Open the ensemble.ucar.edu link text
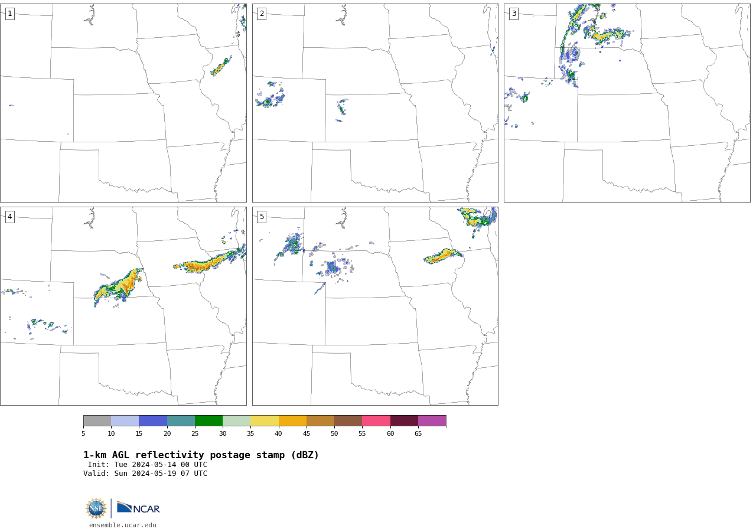This screenshot has height=532, width=756. pyautogui.click(x=123, y=525)
